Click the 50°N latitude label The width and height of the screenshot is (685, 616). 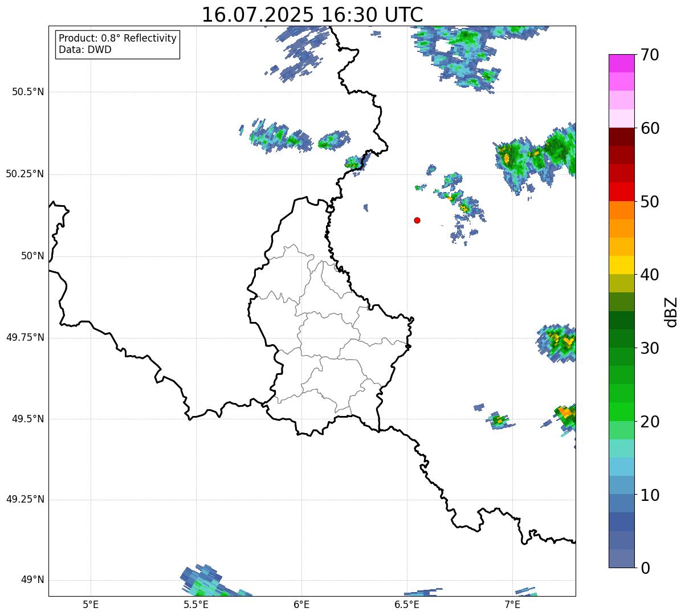[x=32, y=256]
